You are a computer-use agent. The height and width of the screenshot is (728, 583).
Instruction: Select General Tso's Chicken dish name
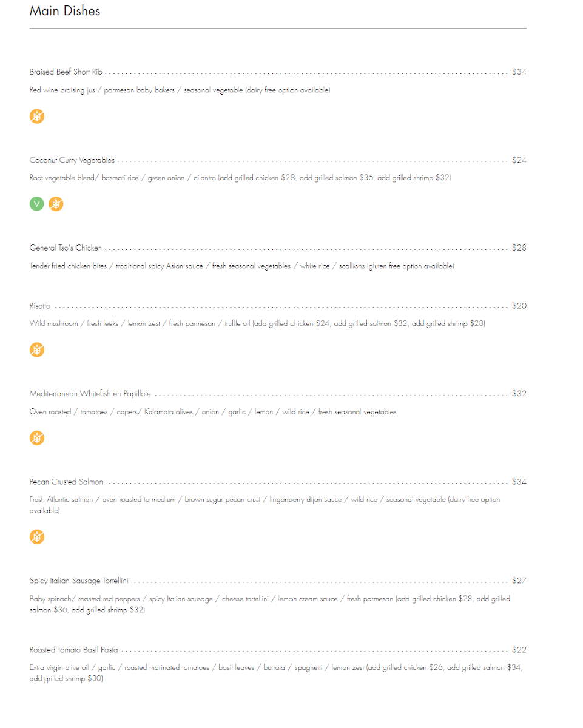[x=66, y=248]
